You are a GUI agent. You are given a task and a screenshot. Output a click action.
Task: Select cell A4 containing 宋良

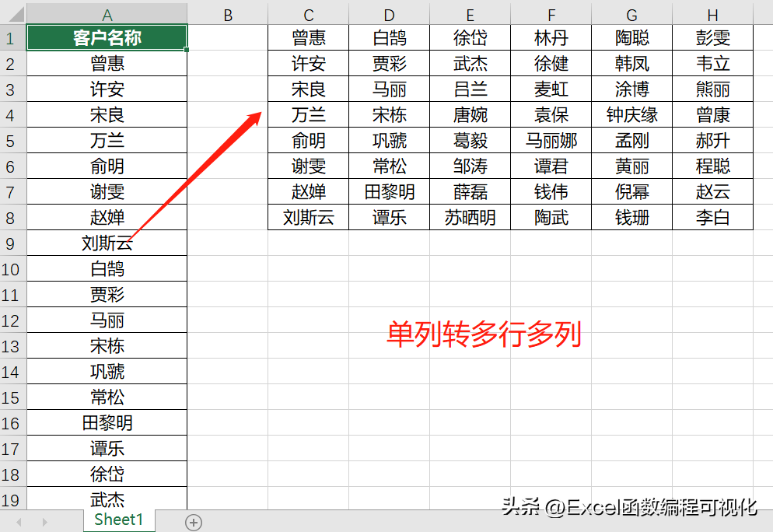[x=107, y=115]
